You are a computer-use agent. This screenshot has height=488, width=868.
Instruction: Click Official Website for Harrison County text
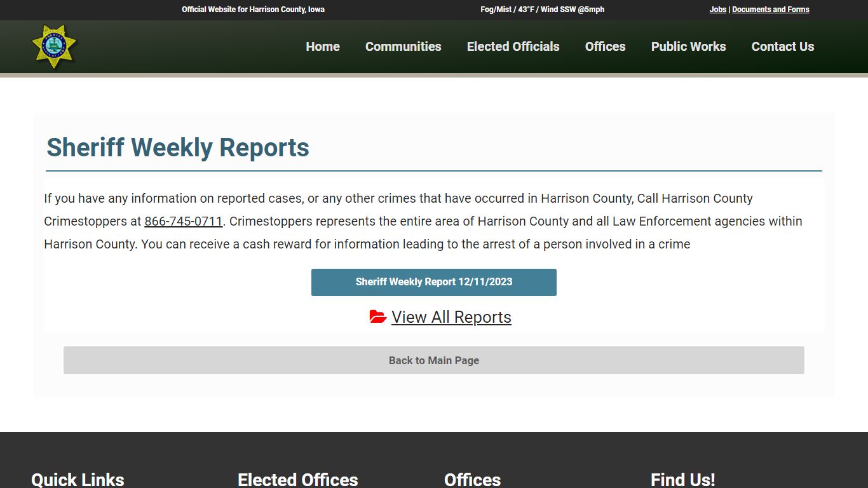[253, 10]
